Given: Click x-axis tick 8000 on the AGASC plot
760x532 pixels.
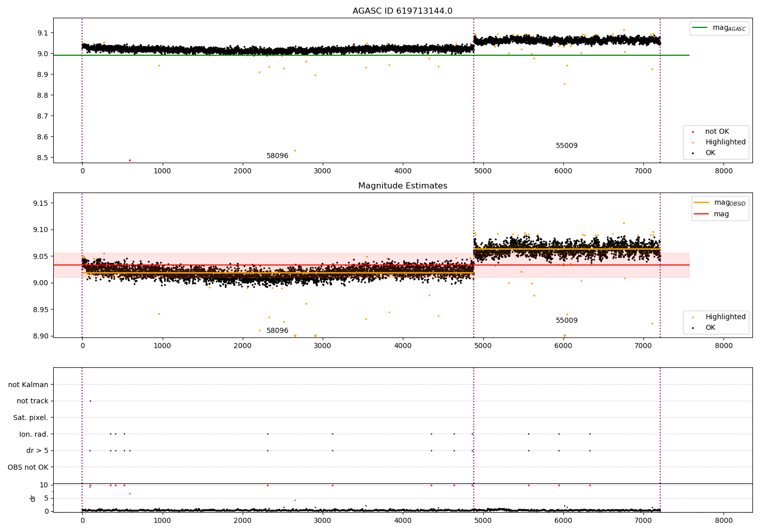Looking at the screenshot, I should [x=724, y=171].
